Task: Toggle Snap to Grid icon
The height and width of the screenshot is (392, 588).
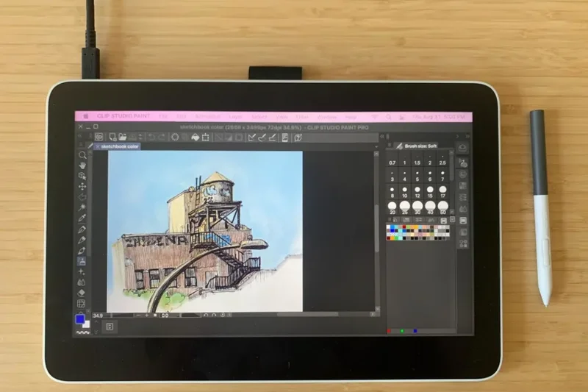Action: coord(272,138)
